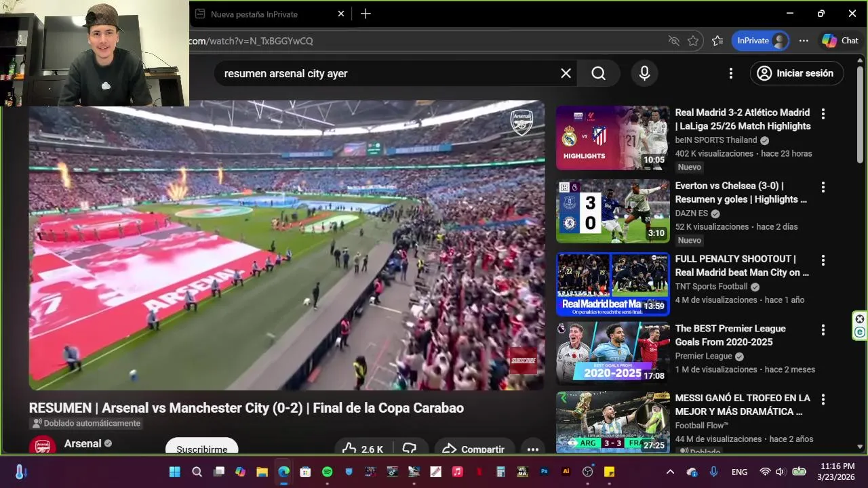Open Photoshop from the taskbar
The height and width of the screenshot is (488, 868).
pos(544,472)
